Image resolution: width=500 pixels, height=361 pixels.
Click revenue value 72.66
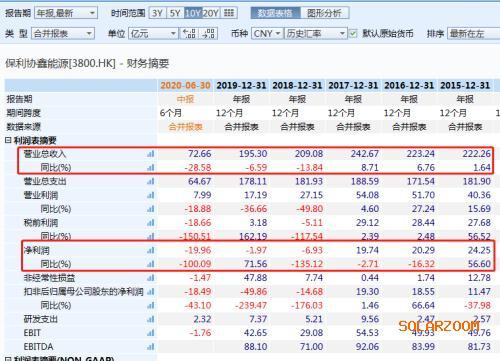tap(200, 154)
